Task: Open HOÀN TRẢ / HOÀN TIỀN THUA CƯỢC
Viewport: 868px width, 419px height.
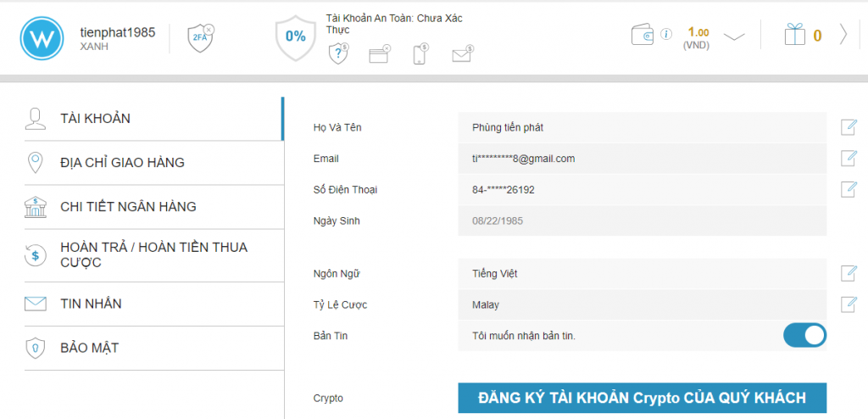Action: pos(153,255)
